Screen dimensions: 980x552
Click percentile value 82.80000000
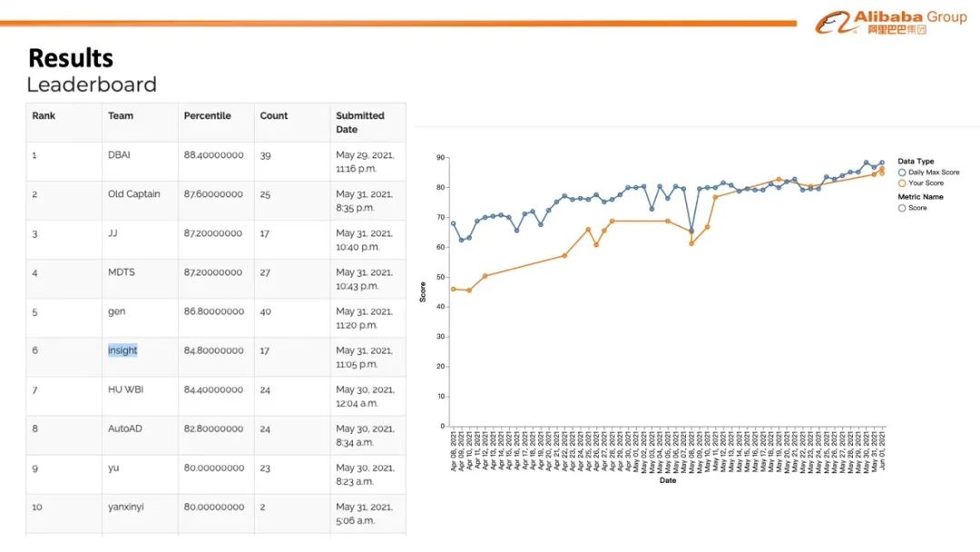214,429
